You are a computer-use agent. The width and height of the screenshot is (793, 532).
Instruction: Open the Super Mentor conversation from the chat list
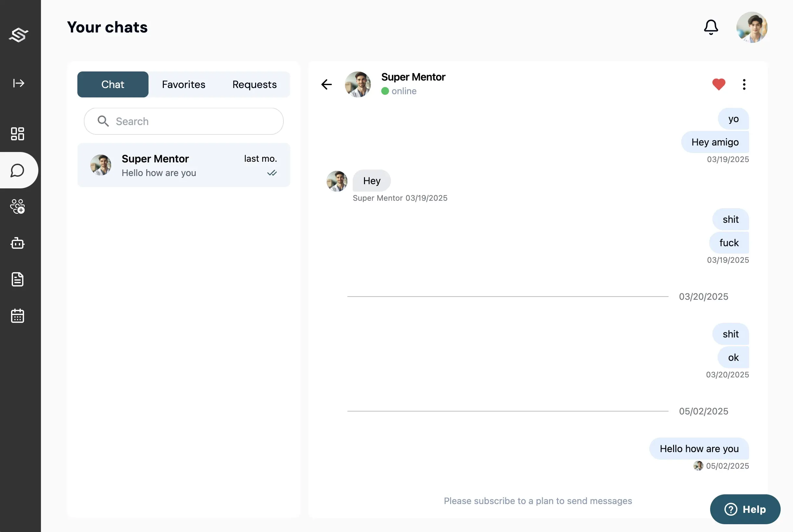(184, 165)
